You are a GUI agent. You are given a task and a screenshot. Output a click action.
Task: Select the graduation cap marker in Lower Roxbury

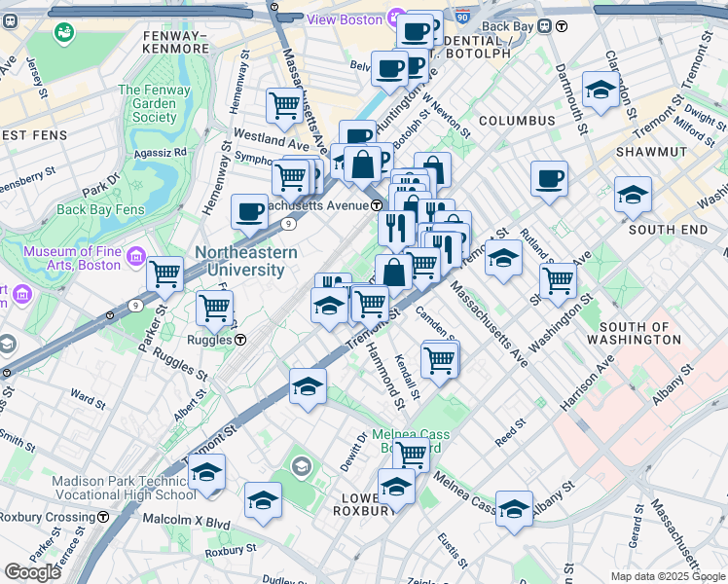tap(396, 487)
